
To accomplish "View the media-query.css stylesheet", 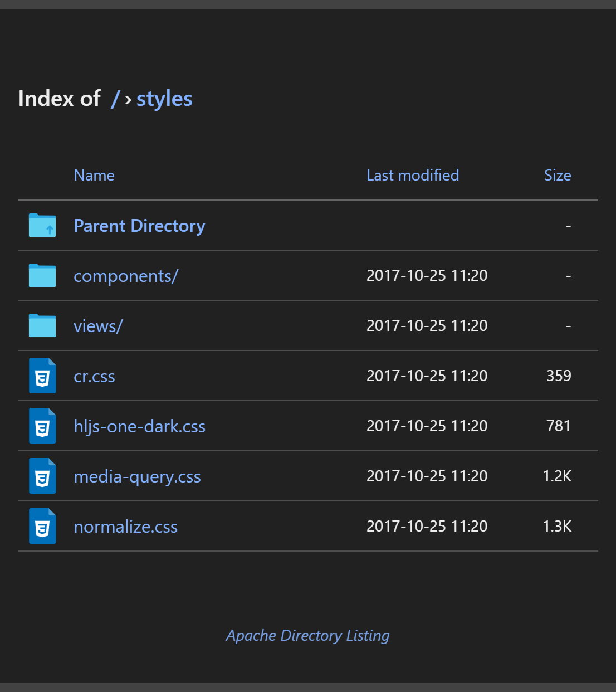I will (137, 476).
